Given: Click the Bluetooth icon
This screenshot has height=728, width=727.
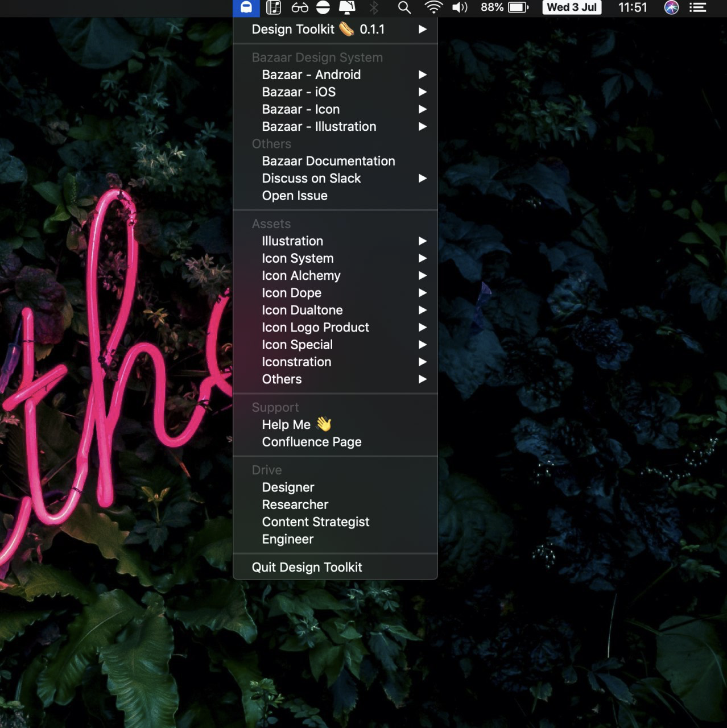Looking at the screenshot, I should (374, 7).
